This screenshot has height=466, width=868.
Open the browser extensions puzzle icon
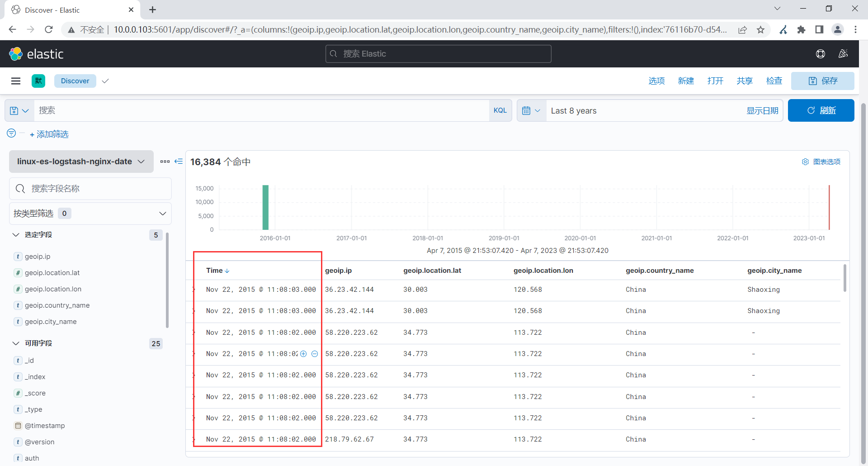802,29
